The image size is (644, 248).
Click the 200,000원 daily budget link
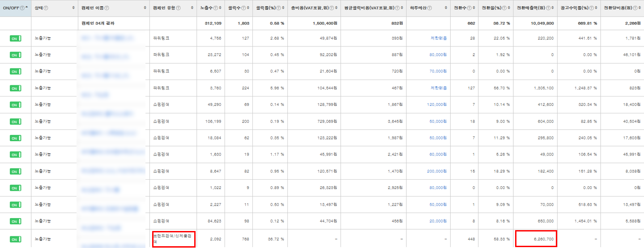pyautogui.click(x=437, y=171)
